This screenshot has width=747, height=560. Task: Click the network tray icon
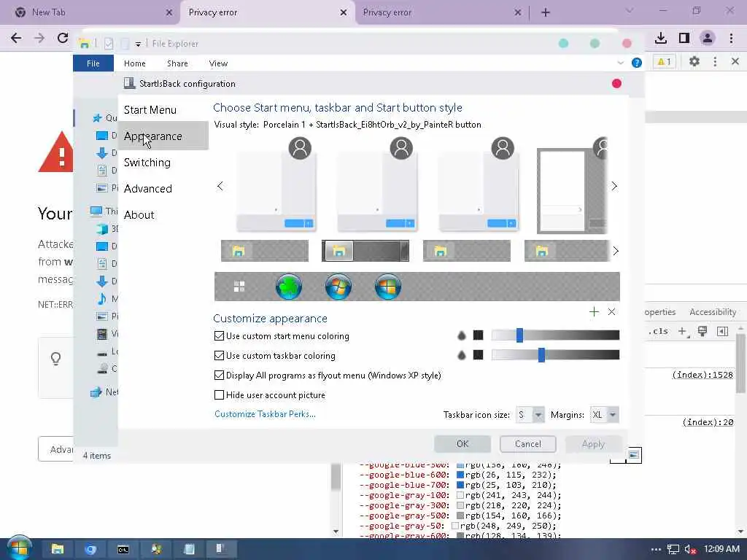click(673, 550)
